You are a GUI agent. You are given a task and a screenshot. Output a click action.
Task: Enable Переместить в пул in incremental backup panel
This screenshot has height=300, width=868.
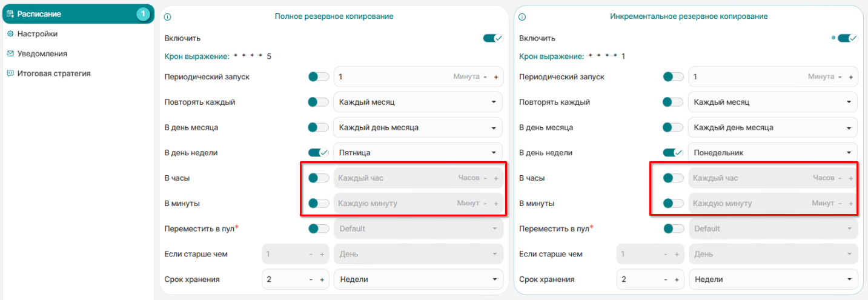674,228
